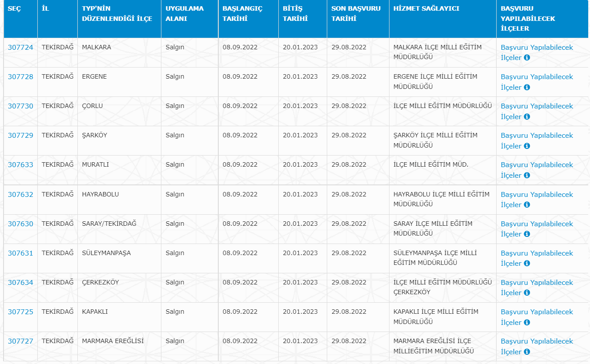Click the Başlangıç Tarihi column header
Image resolution: width=590 pixels, height=364 pixels.
click(242, 13)
